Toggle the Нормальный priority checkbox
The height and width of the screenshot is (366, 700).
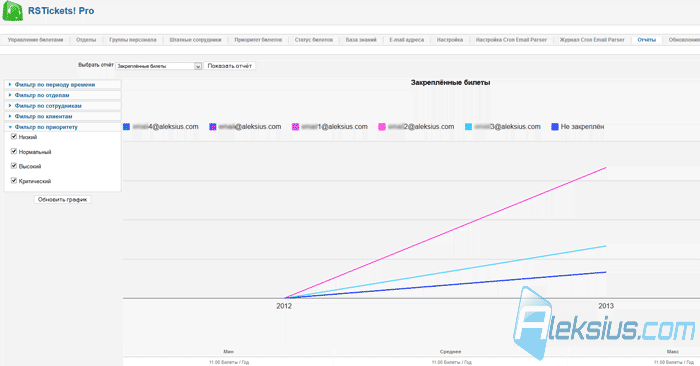pos(14,151)
